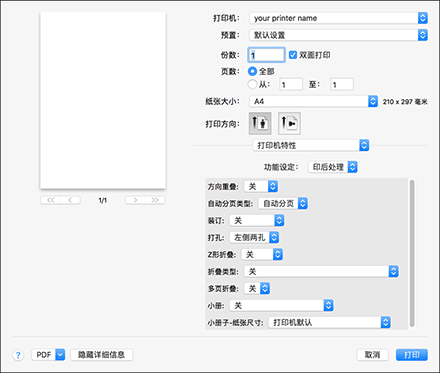Open the 打孔 左侧两孔 dropdown
The height and width of the screenshot is (373, 440).
(254, 237)
